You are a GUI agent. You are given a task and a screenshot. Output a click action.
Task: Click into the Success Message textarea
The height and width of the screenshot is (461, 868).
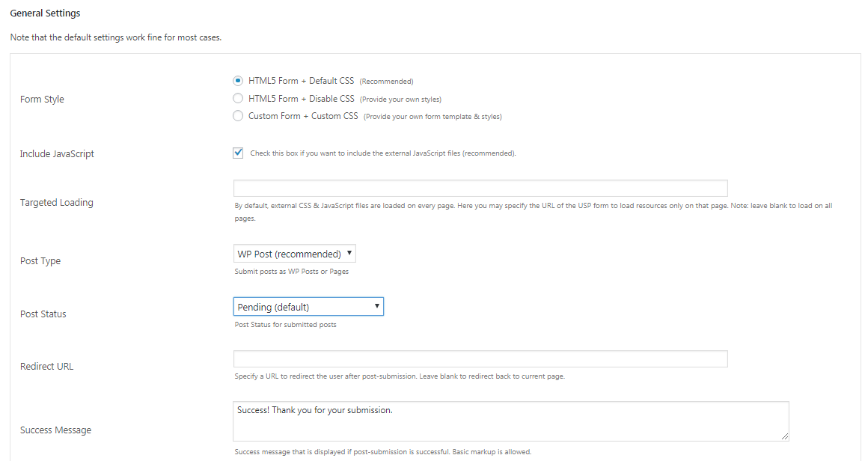click(511, 421)
